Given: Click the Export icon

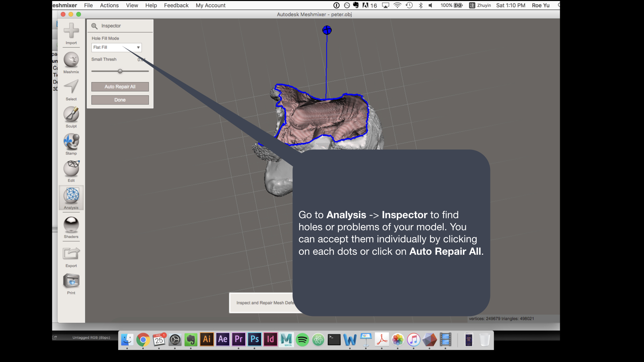Looking at the screenshot, I should (71, 254).
